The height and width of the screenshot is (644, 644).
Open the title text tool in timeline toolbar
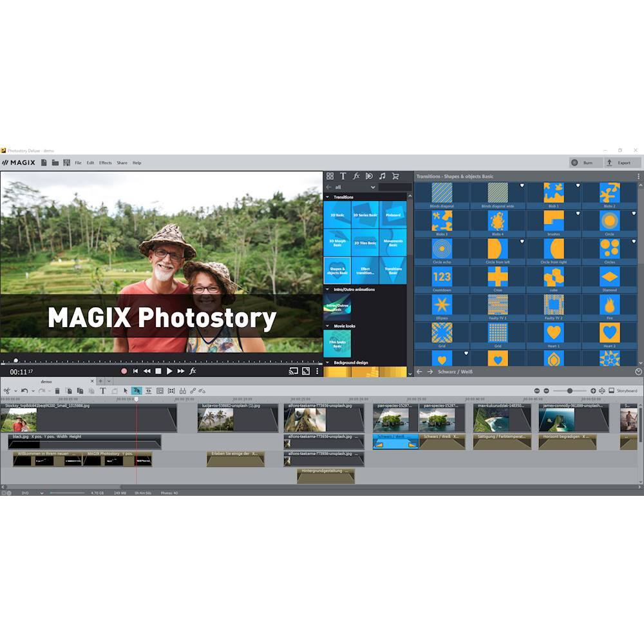click(102, 391)
